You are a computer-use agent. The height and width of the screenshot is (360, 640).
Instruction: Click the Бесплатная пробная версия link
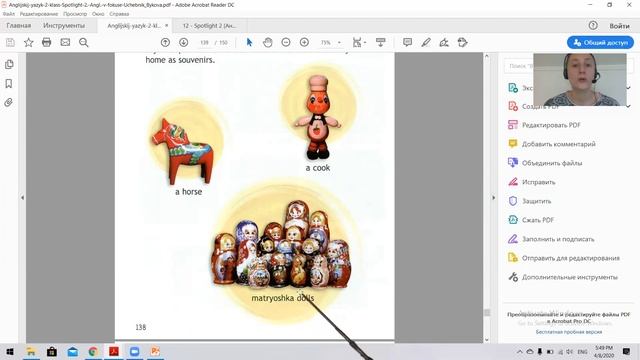pyautogui.click(x=569, y=332)
